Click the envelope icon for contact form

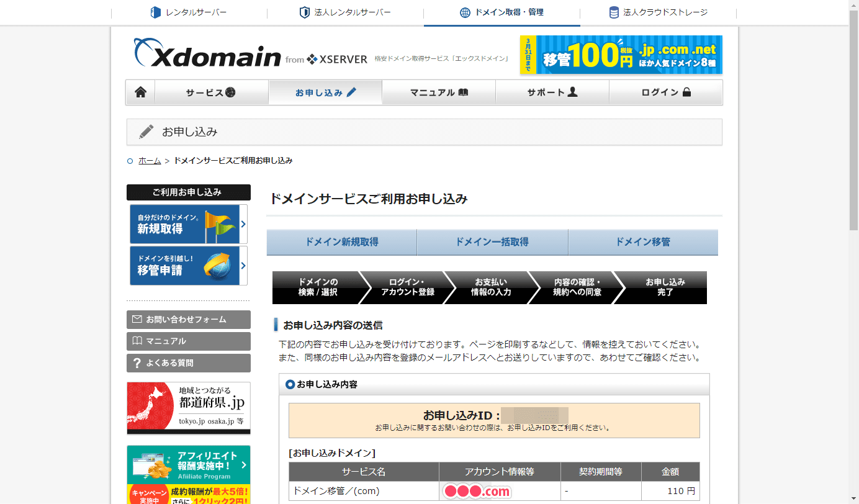pyautogui.click(x=137, y=320)
